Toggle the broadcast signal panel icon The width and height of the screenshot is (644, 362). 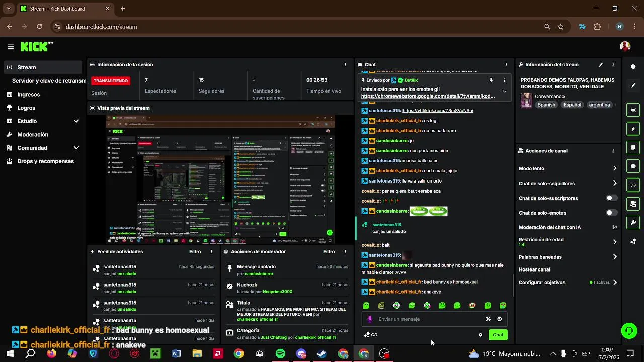click(633, 185)
